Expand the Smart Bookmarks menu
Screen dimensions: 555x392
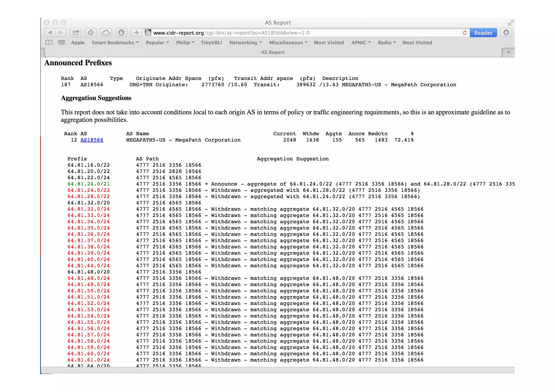[x=115, y=43]
